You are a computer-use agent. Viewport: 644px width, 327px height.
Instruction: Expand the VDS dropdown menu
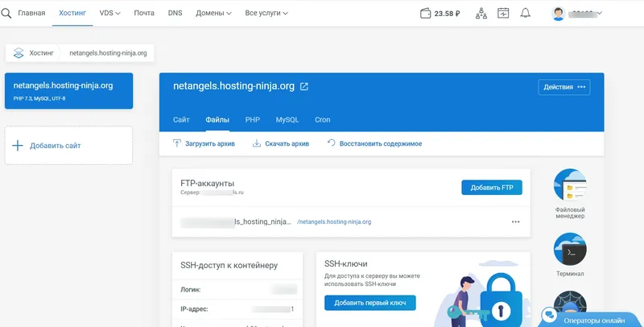click(110, 13)
